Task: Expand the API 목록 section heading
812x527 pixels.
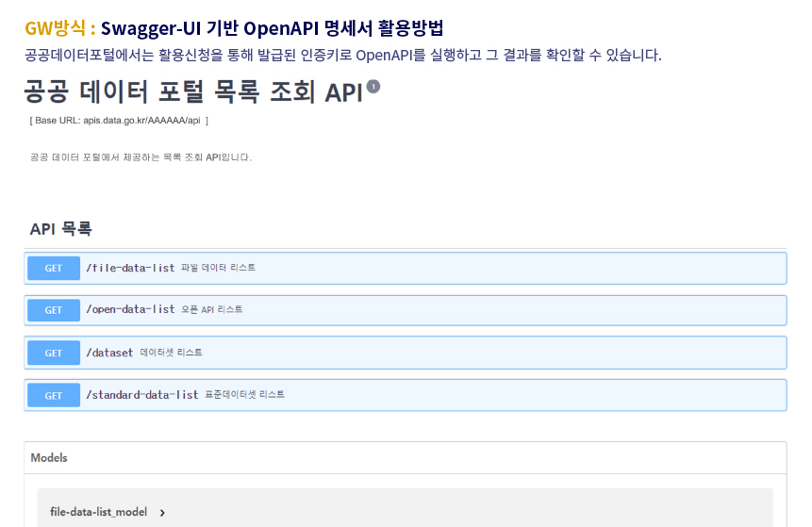Action: 60,229
